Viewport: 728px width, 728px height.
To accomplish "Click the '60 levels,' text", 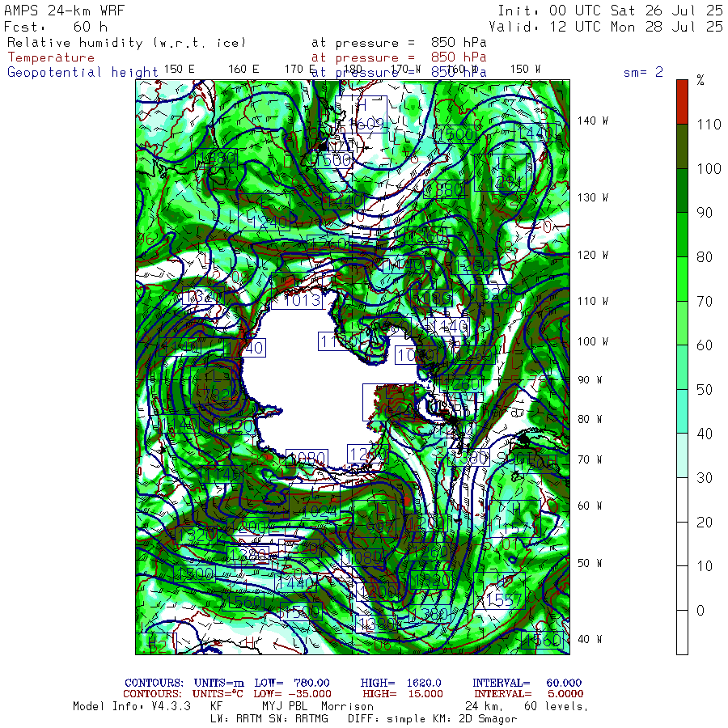I will pyautogui.click(x=557, y=706).
